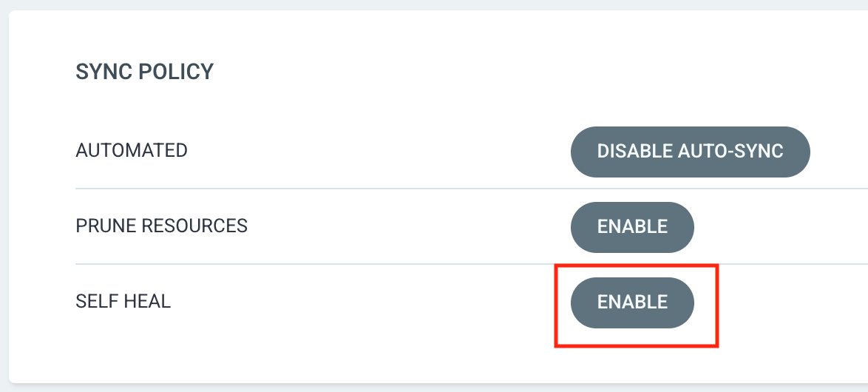Enable the Prune Resources option
The width and height of the screenshot is (868, 392).
point(632,227)
